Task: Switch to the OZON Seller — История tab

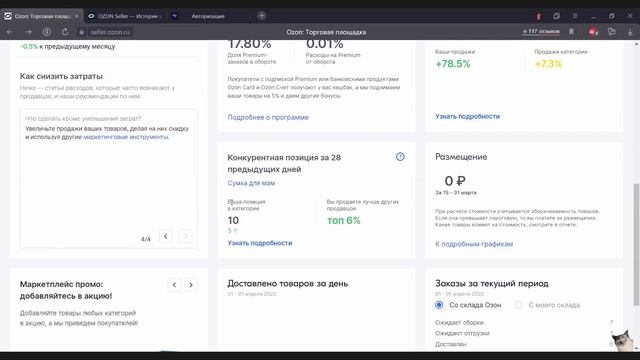Action: tap(125, 16)
